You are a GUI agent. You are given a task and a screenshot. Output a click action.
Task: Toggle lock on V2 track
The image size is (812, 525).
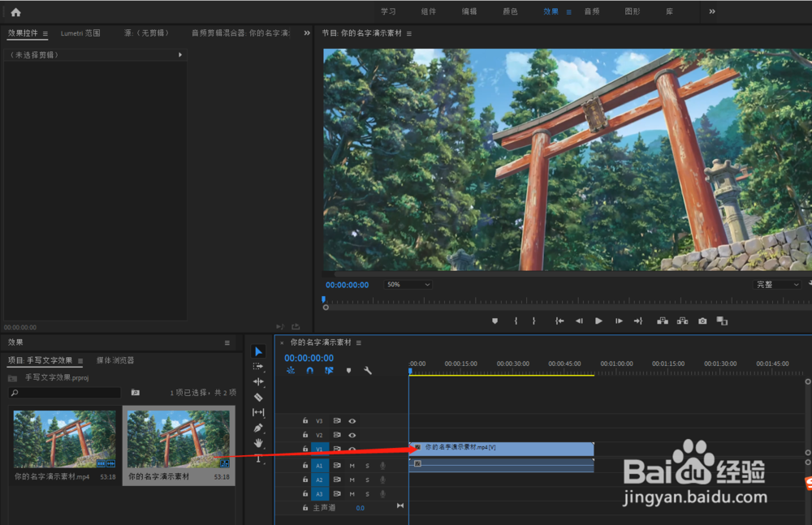click(x=305, y=435)
